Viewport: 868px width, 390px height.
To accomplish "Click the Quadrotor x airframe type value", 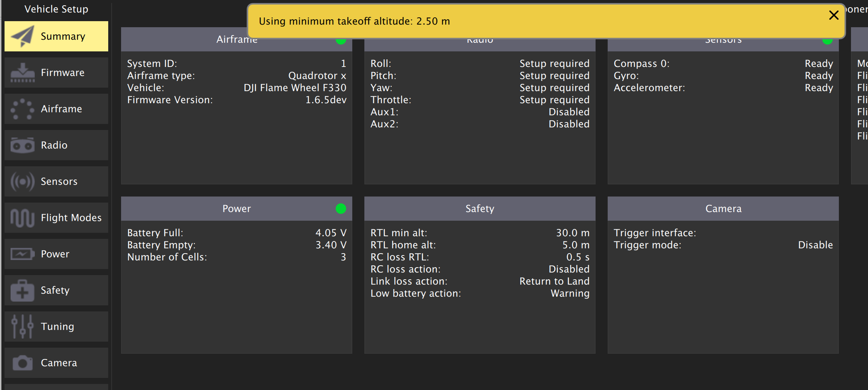I will click(x=317, y=76).
